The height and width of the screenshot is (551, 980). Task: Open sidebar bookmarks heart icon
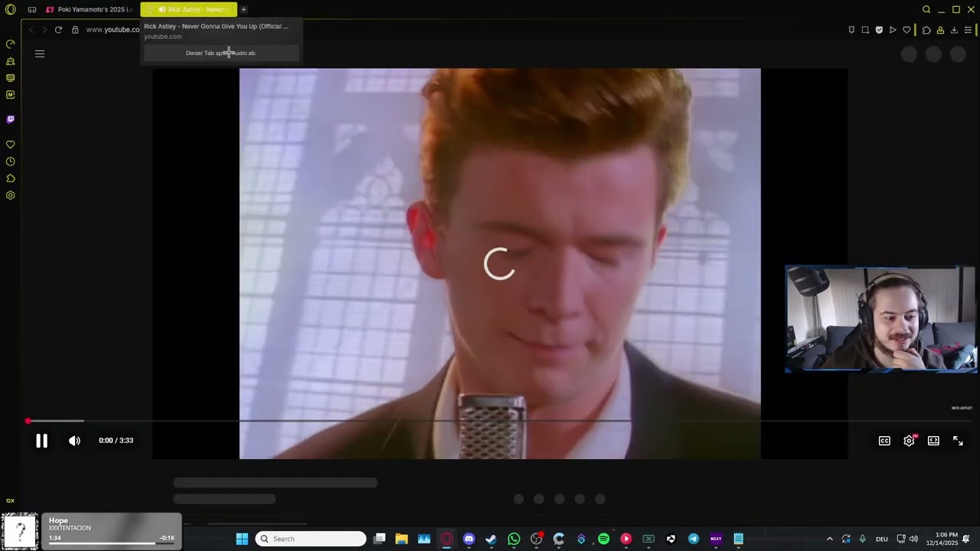coord(11,145)
